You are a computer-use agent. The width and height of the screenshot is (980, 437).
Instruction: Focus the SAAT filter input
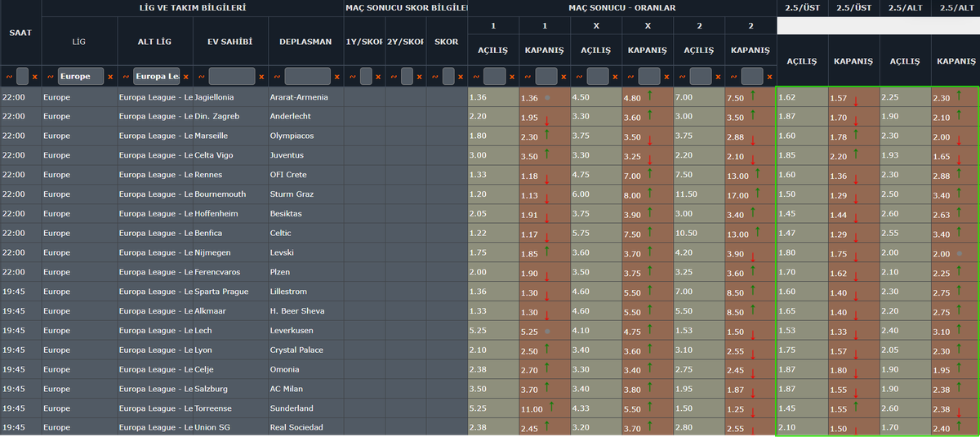coord(22,77)
